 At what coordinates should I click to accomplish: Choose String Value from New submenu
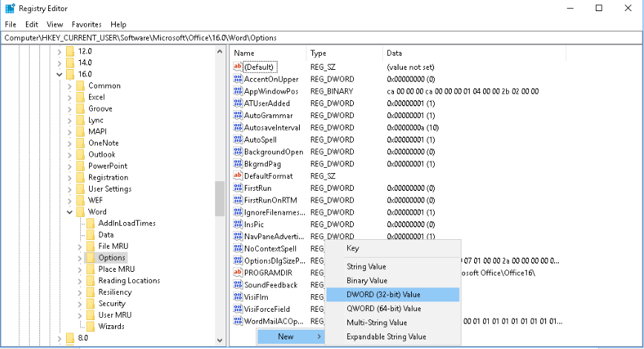coord(392,267)
